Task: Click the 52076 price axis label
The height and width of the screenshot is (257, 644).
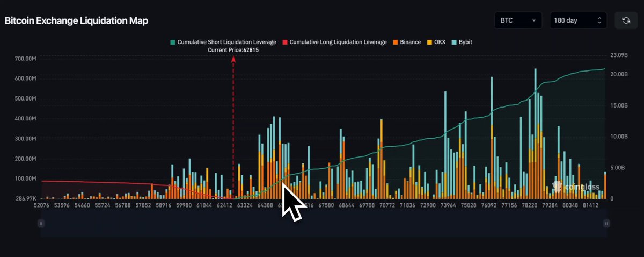Action: coord(41,205)
